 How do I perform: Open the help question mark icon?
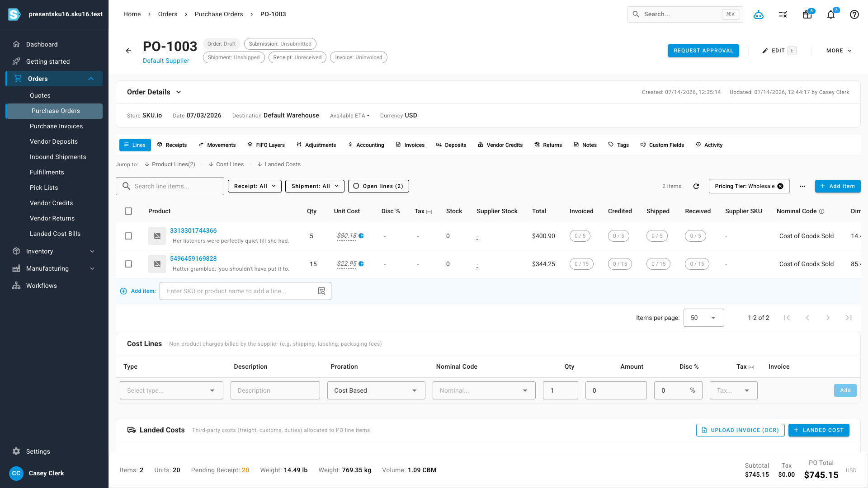tap(854, 14)
